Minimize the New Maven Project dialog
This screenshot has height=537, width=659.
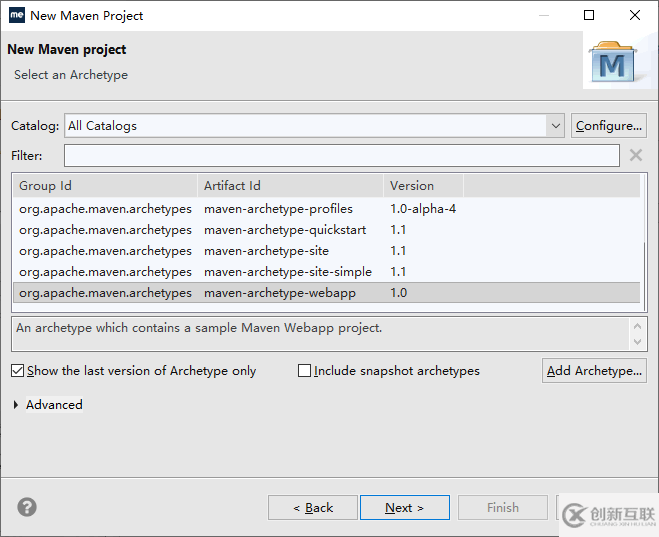pyautogui.click(x=543, y=15)
